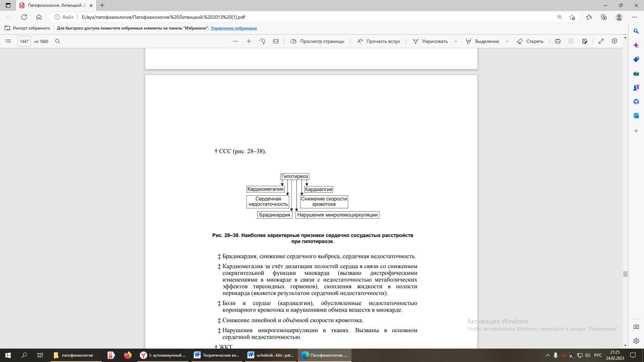This screenshot has width=644, height=362.
Task: Open the PDF search magnifier icon
Action: point(58,41)
